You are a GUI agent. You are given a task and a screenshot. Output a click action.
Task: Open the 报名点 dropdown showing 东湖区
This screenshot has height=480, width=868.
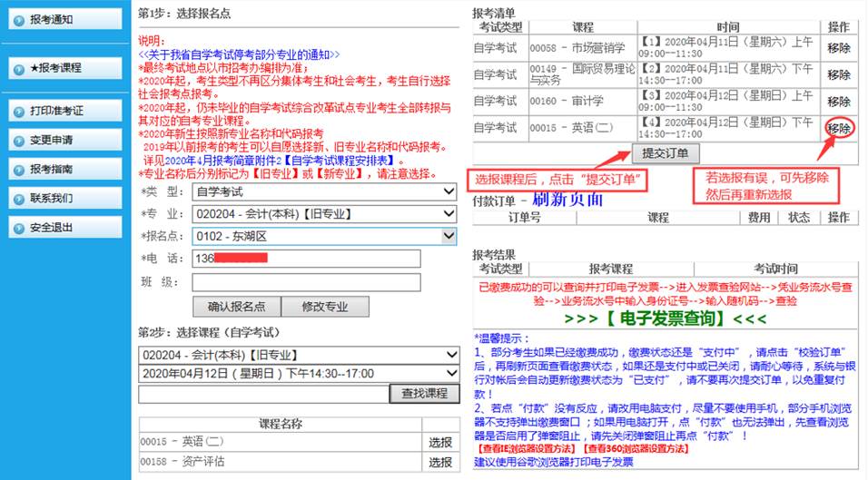coord(324,236)
